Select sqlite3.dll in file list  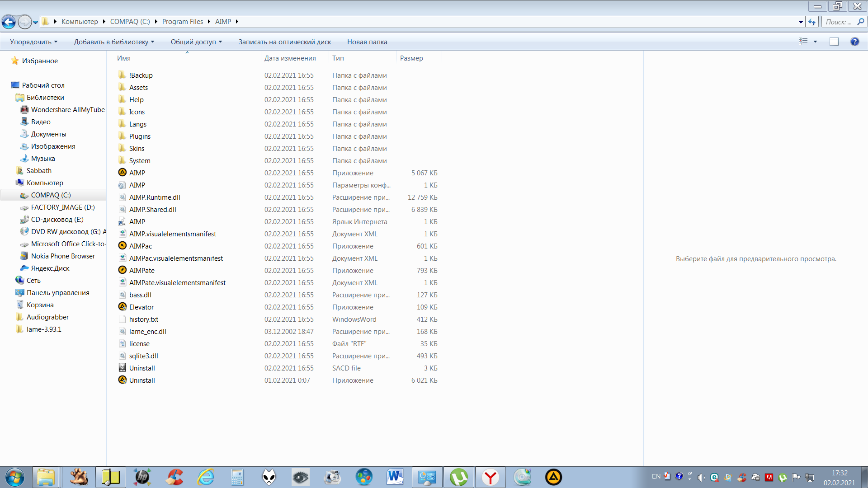click(x=143, y=356)
